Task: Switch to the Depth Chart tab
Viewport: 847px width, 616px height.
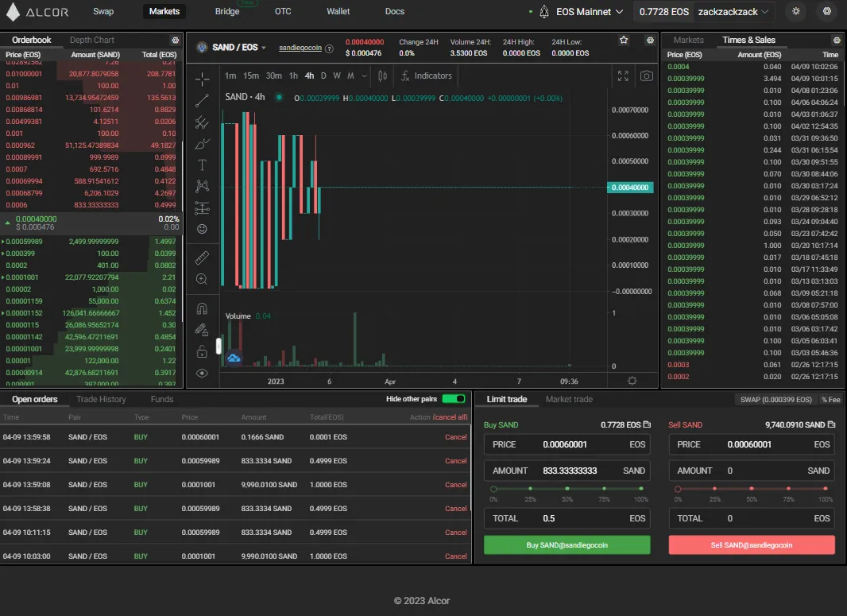Action: coord(92,40)
